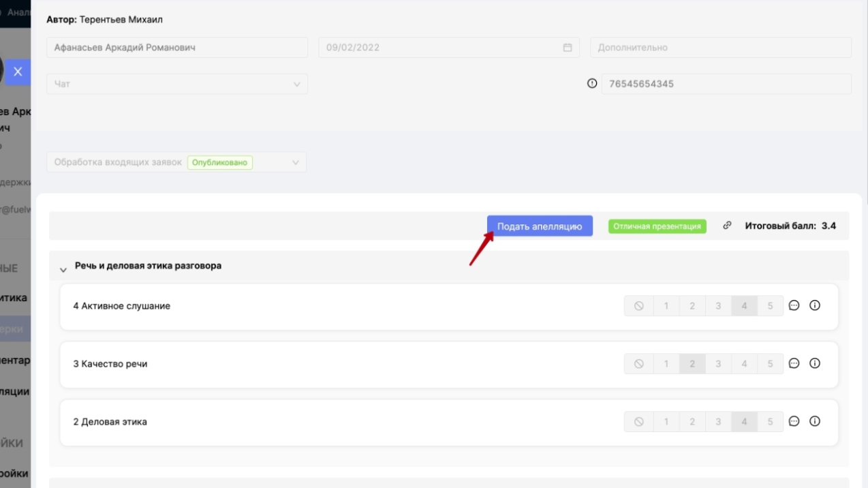Click the Дополнительно input field
The height and width of the screenshot is (488, 868).
click(720, 48)
